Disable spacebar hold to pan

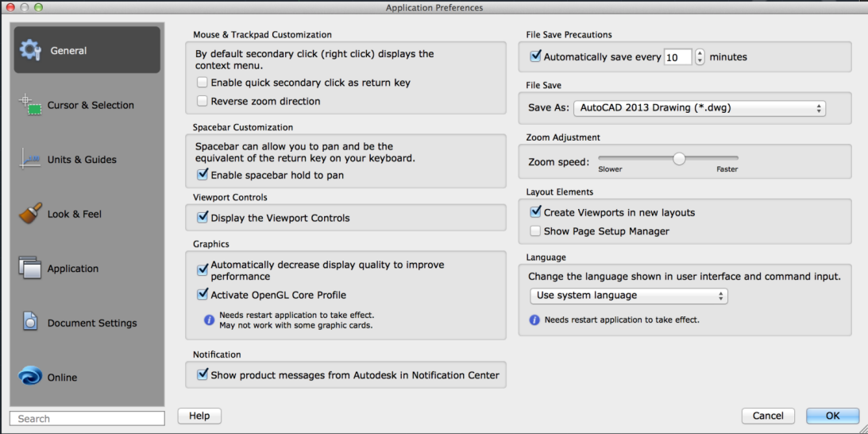pos(203,175)
